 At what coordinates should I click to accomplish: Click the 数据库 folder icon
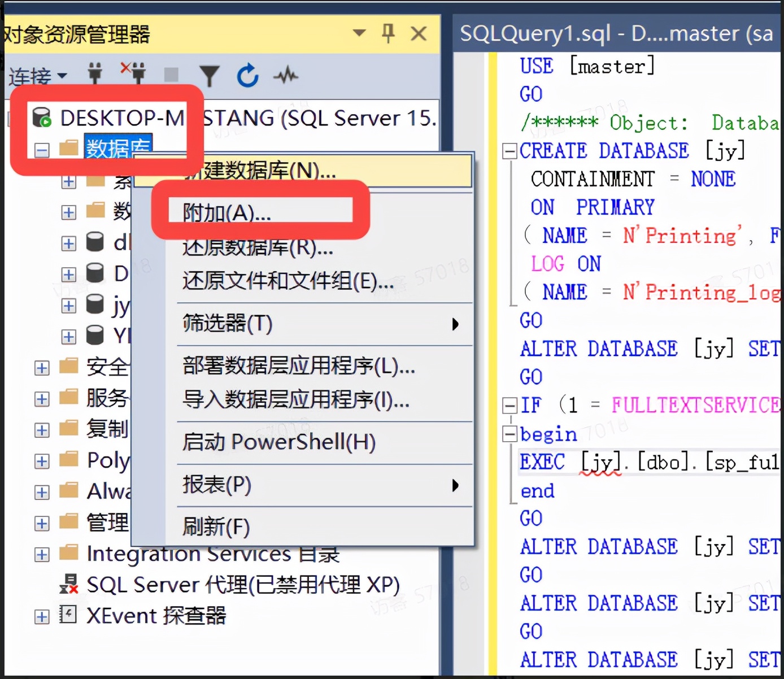(x=69, y=148)
